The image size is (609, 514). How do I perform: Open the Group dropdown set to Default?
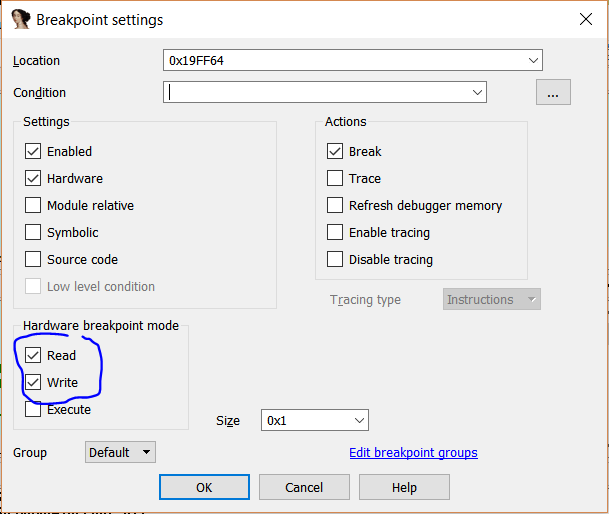coord(120,453)
